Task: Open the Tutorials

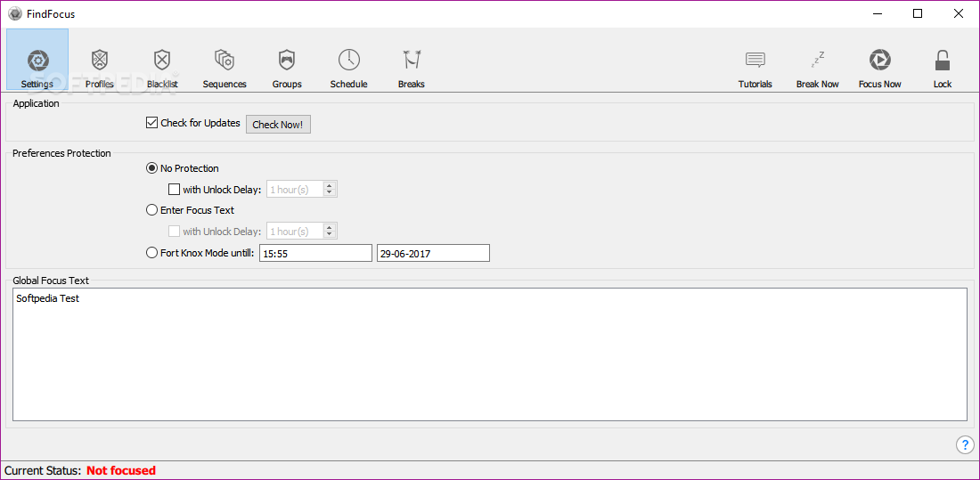Action: pyautogui.click(x=755, y=69)
